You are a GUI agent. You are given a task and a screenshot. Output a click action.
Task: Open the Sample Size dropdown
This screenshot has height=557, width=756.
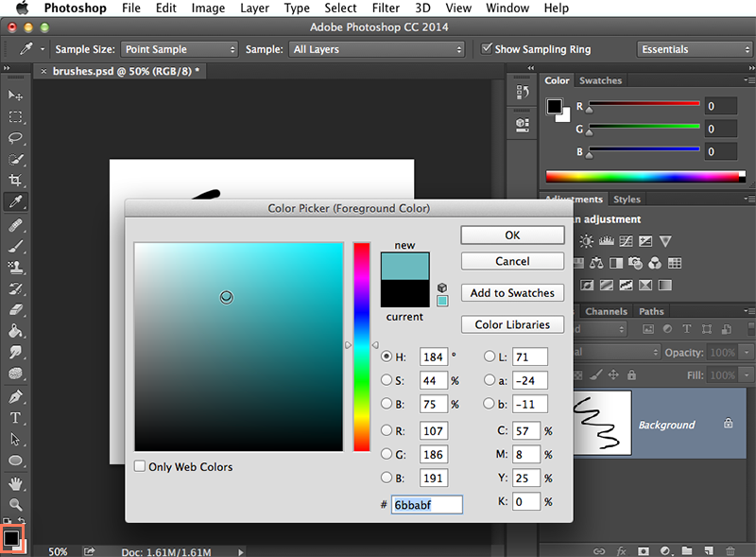(180, 48)
